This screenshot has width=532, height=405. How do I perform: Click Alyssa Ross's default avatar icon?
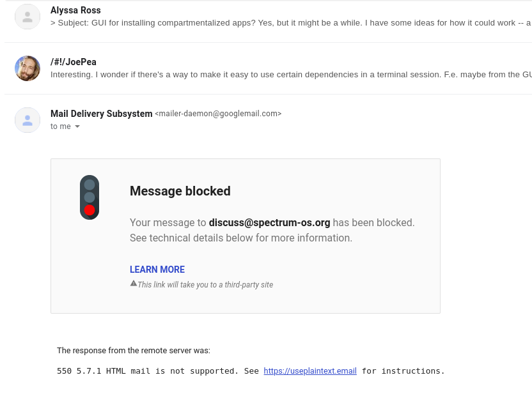pyautogui.click(x=27, y=17)
